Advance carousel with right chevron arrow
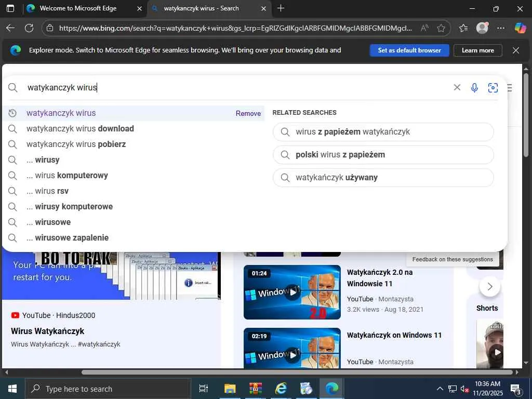This screenshot has width=532, height=399. click(x=489, y=287)
